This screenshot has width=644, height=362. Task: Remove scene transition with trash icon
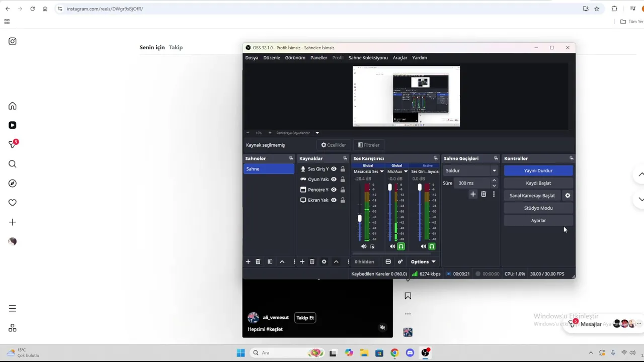click(484, 194)
